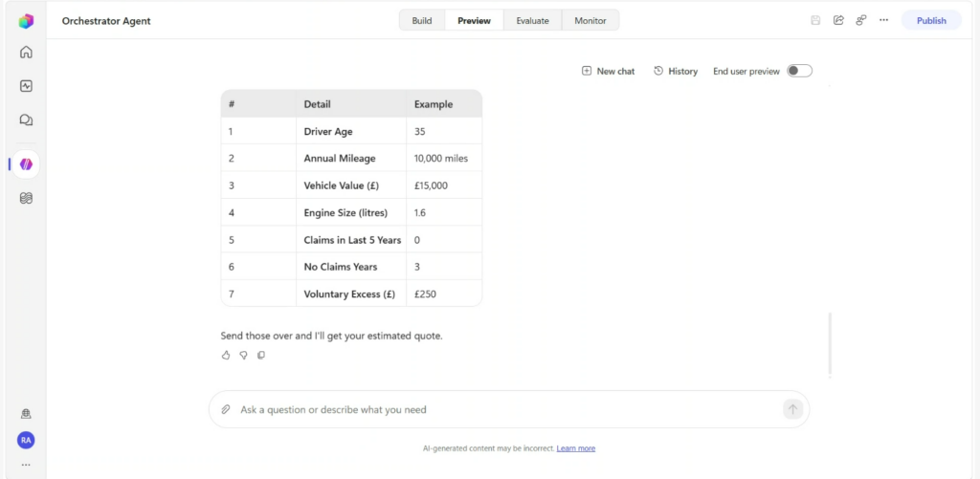Click the No Claims Years cell
This screenshot has height=479, width=980.
pyautogui.click(x=351, y=267)
